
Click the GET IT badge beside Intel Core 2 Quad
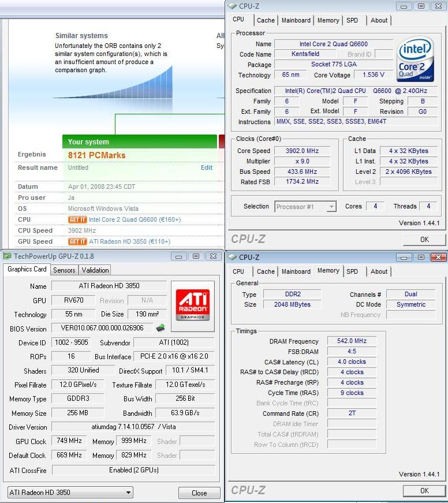pyautogui.click(x=77, y=220)
